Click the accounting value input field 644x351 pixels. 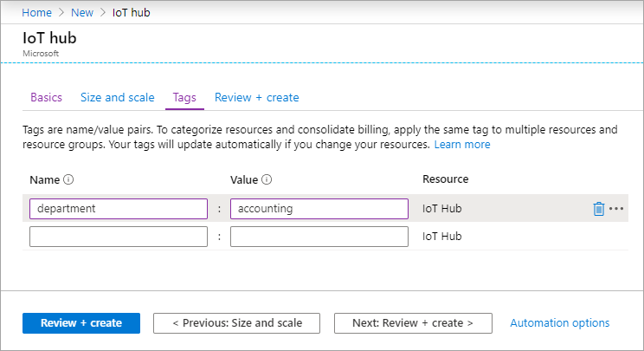click(x=319, y=209)
